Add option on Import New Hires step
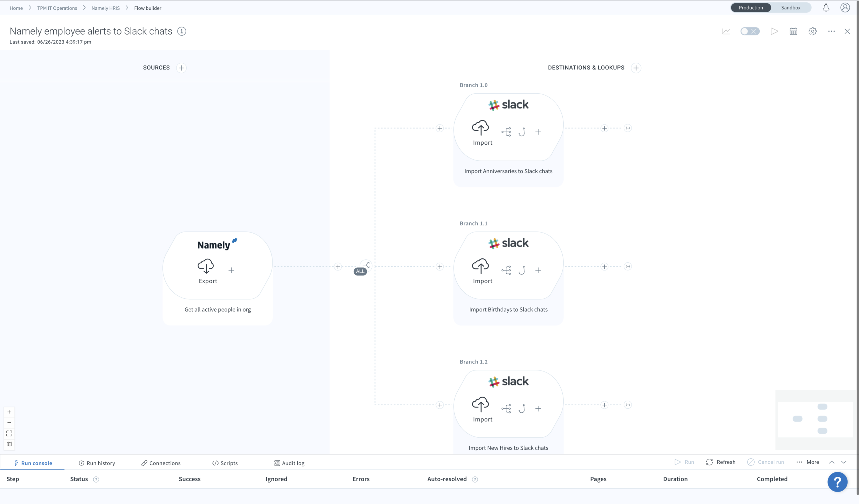The width and height of the screenshot is (859, 504). click(538, 409)
